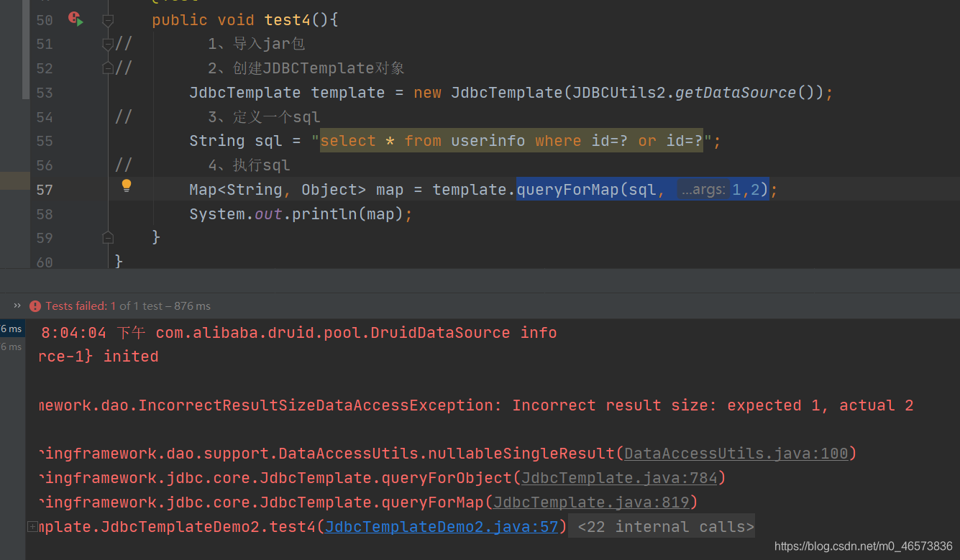Viewport: 960px width, 560px height.
Task: Expand the hidden stack frames plus icon
Action: (32, 527)
